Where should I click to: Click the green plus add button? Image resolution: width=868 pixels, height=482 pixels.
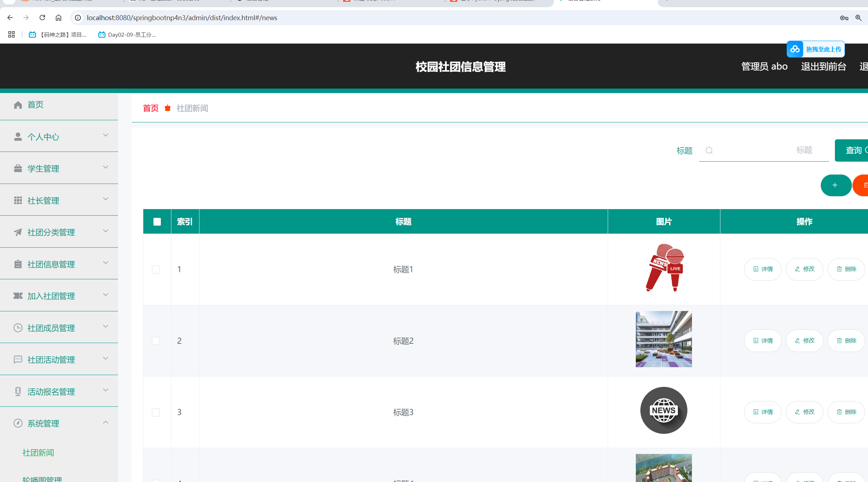click(835, 185)
